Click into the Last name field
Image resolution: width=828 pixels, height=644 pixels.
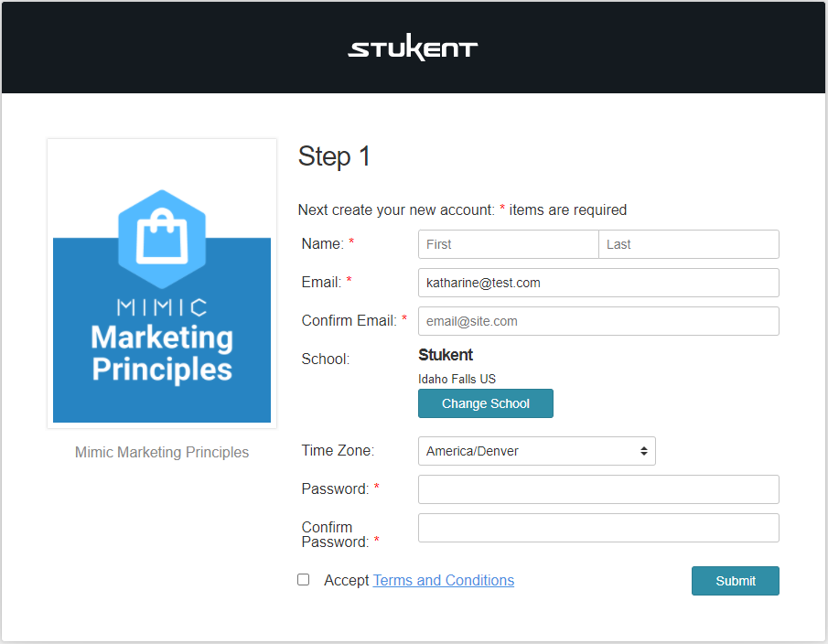tap(688, 244)
